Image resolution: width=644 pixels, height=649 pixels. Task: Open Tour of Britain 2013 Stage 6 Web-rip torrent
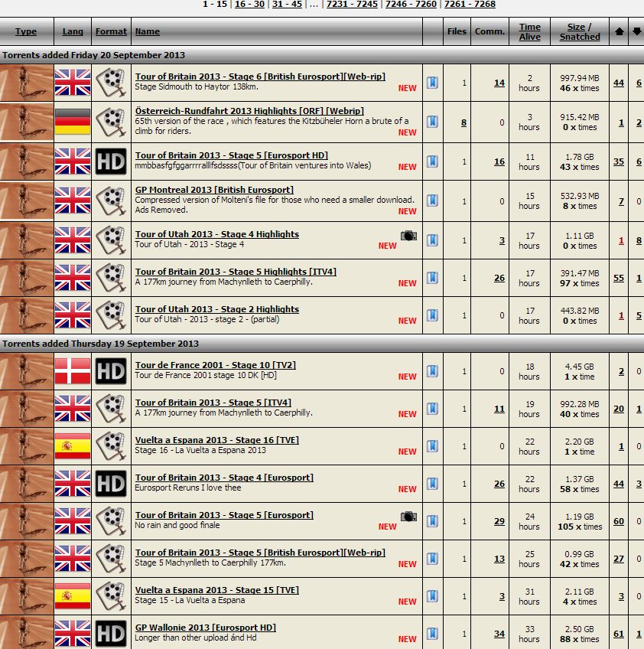[260, 77]
